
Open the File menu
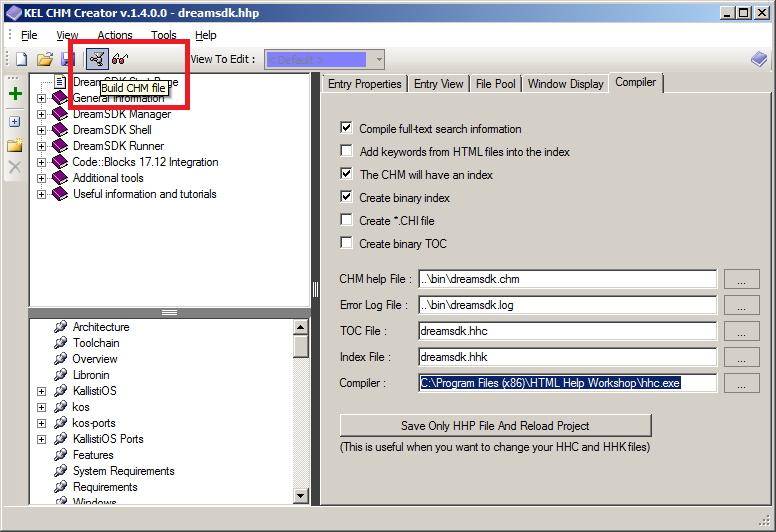point(29,35)
